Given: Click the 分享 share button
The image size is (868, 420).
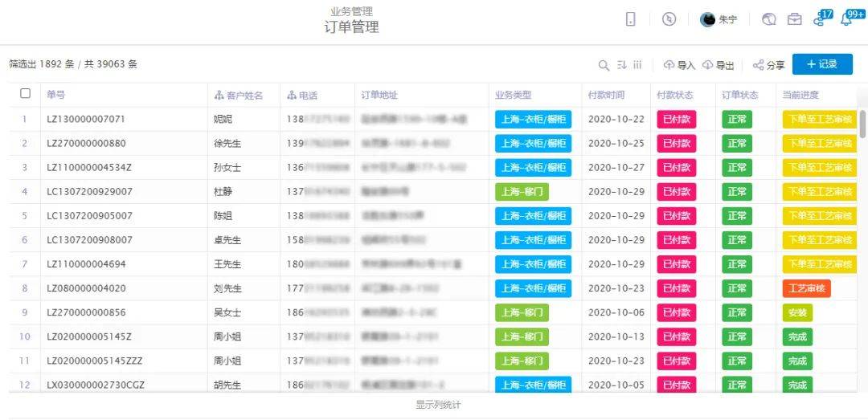Looking at the screenshot, I should pyautogui.click(x=768, y=65).
